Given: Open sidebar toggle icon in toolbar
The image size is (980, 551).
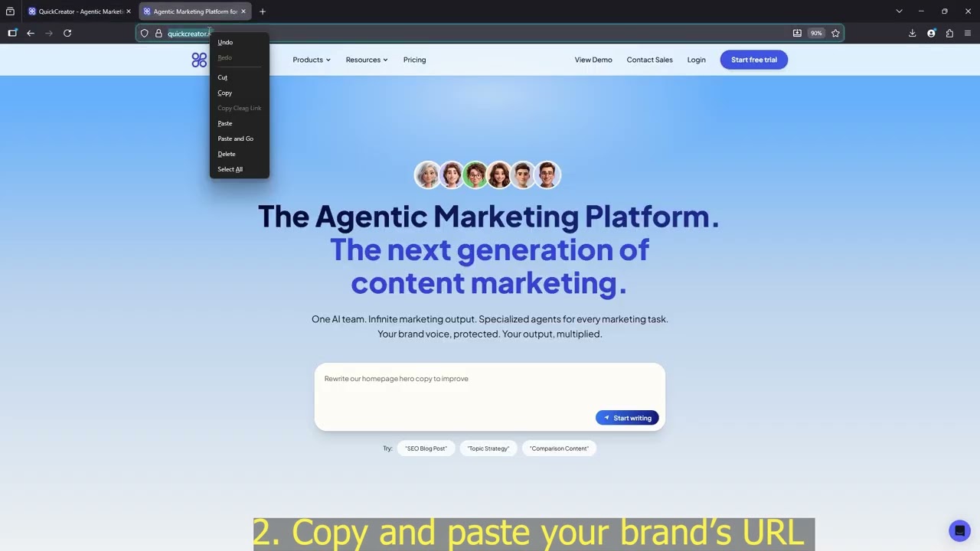Looking at the screenshot, I should click(12, 33).
